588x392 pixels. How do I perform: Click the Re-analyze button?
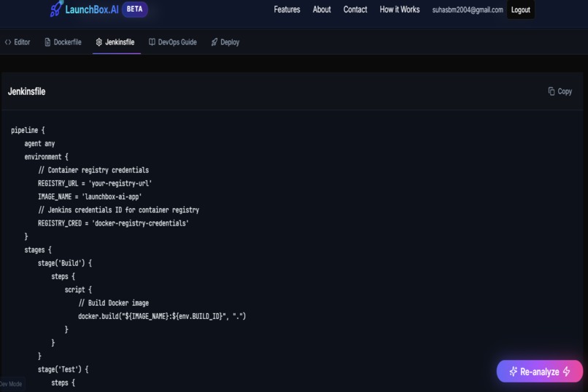[540, 372]
